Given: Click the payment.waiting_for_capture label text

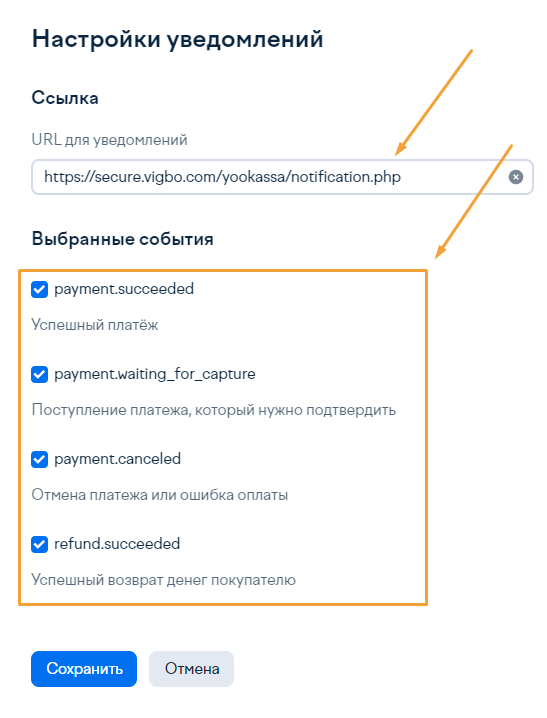Looking at the screenshot, I should [155, 375].
